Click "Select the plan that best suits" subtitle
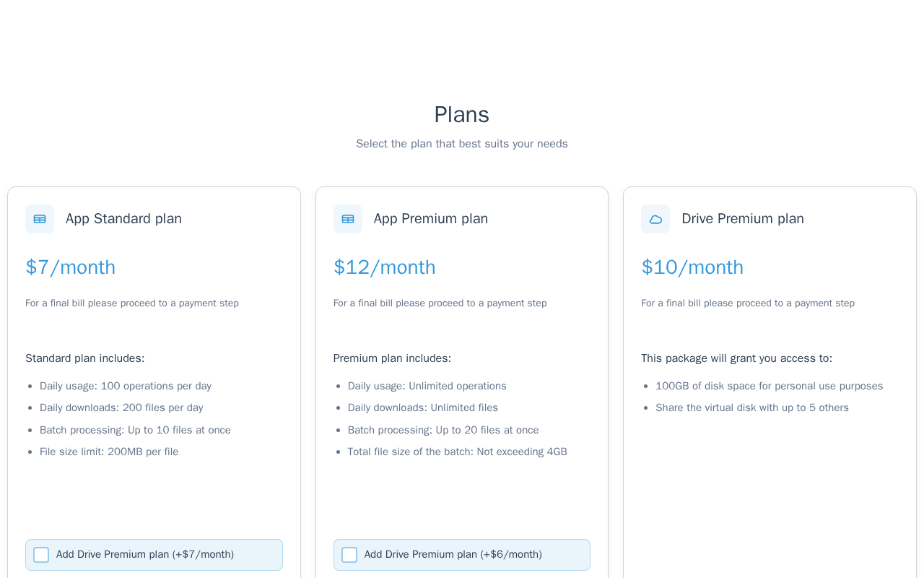Viewport: 924px width, 578px height. (462, 144)
